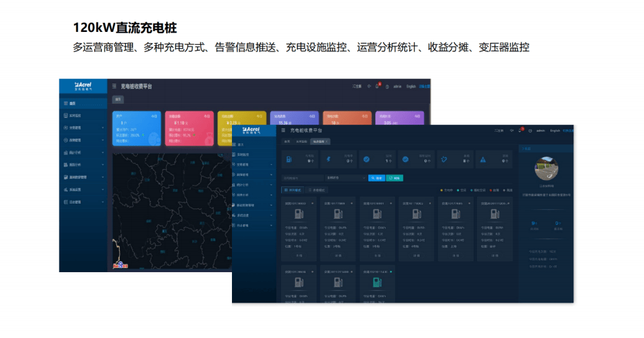Click the hamburger menu icon in the front window header
Viewport: 644px width, 338px height.
[x=283, y=130]
